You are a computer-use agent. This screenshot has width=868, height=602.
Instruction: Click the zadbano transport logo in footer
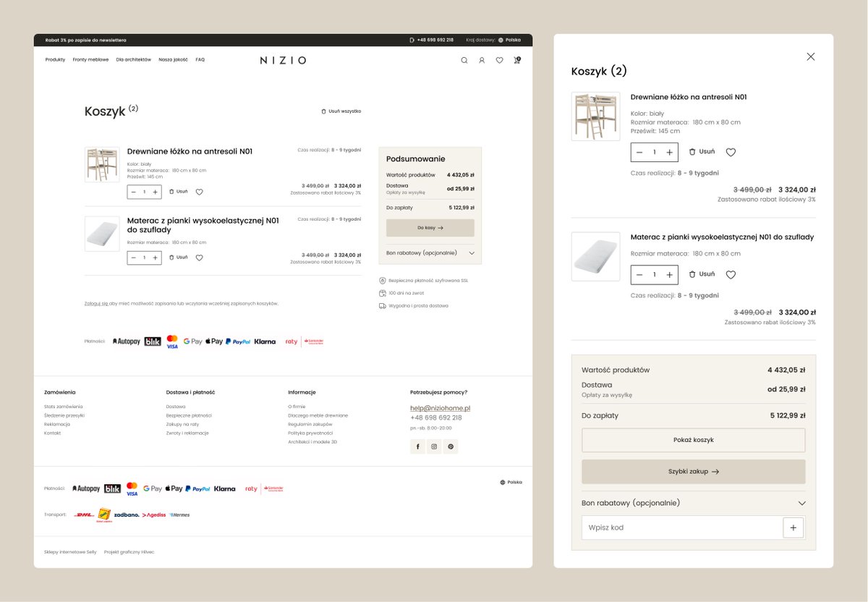[x=126, y=514]
